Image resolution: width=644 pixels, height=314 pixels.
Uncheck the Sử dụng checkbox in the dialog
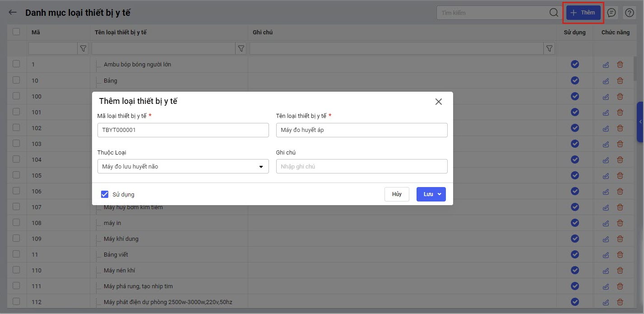(105, 194)
